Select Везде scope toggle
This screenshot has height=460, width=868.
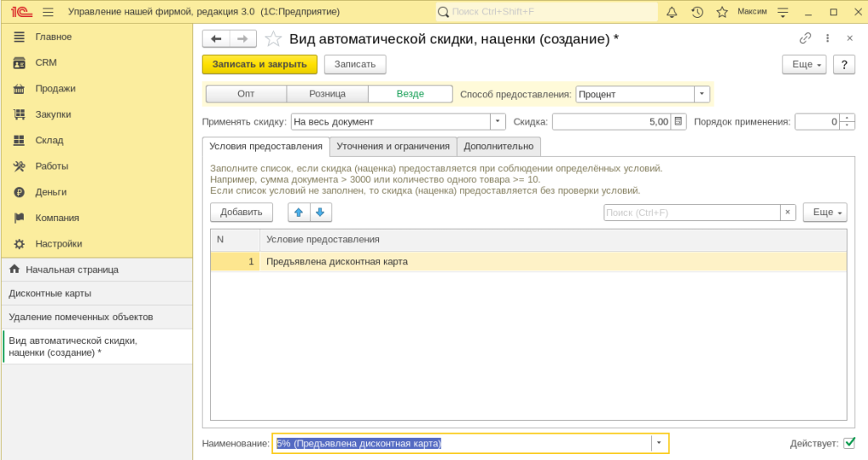pos(410,94)
